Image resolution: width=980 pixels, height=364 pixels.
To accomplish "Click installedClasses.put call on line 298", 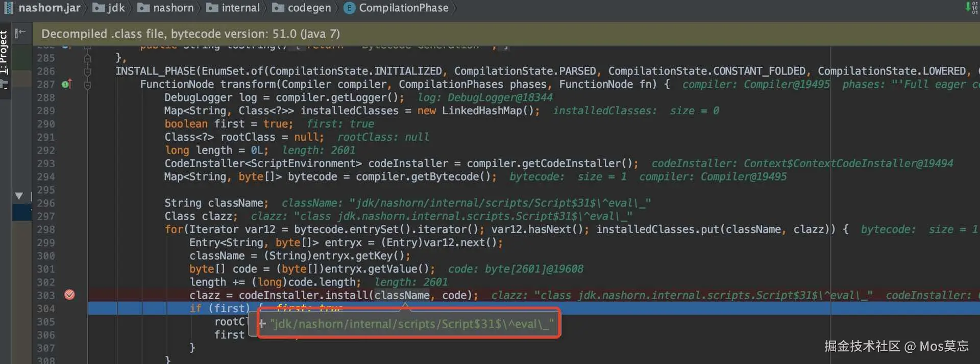I will (714, 229).
